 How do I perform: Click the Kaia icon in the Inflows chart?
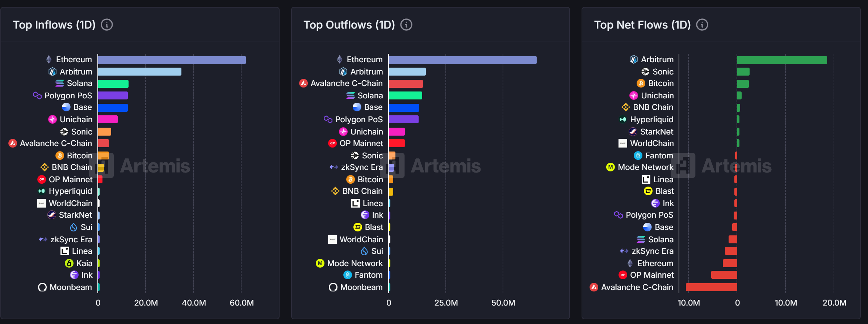pyautogui.click(x=69, y=263)
